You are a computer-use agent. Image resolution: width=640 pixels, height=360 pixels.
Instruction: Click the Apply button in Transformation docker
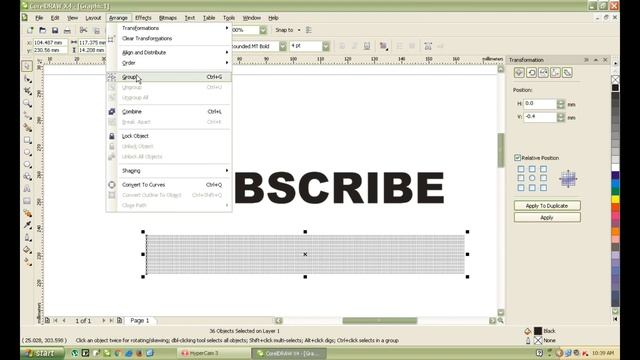(547, 218)
